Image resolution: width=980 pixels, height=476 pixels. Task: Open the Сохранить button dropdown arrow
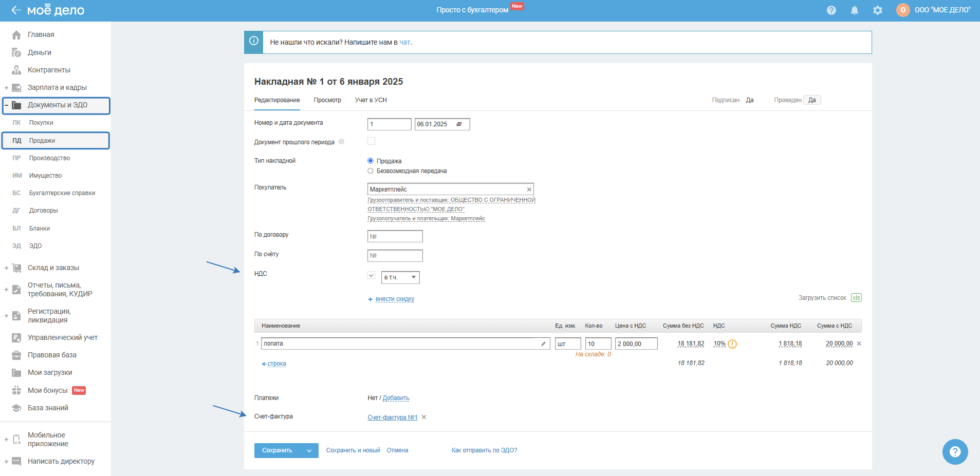tap(309, 451)
